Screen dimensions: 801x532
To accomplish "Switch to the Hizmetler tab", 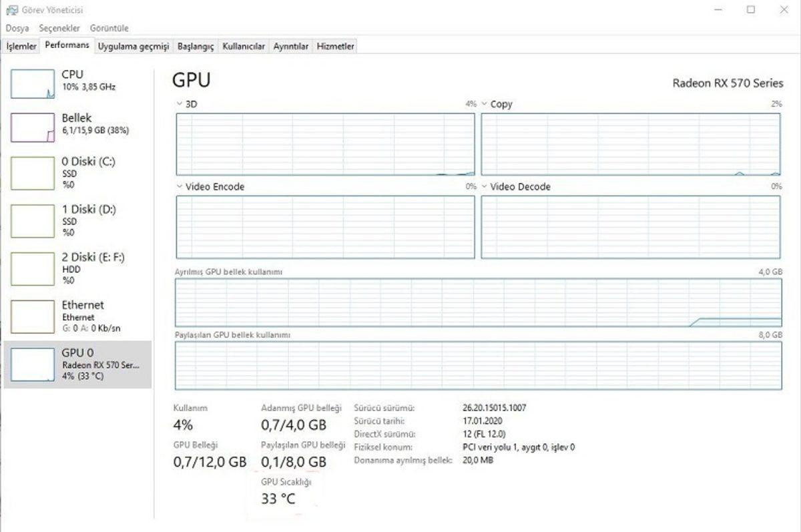I will [334, 46].
